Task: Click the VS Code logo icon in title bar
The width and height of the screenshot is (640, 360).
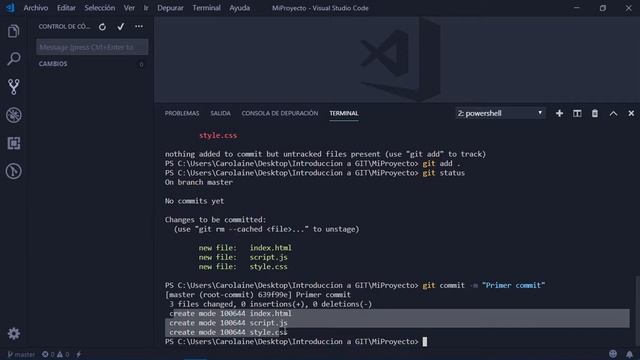Action: 10,8
